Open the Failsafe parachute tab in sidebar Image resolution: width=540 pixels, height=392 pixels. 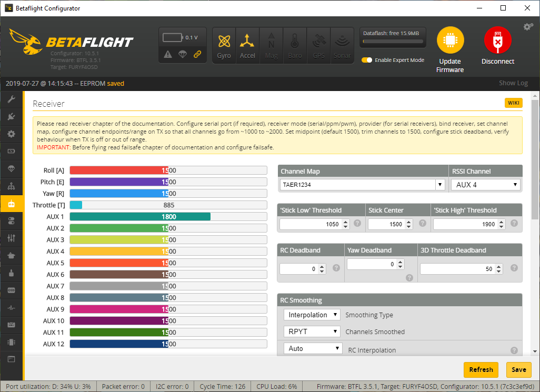(12, 169)
